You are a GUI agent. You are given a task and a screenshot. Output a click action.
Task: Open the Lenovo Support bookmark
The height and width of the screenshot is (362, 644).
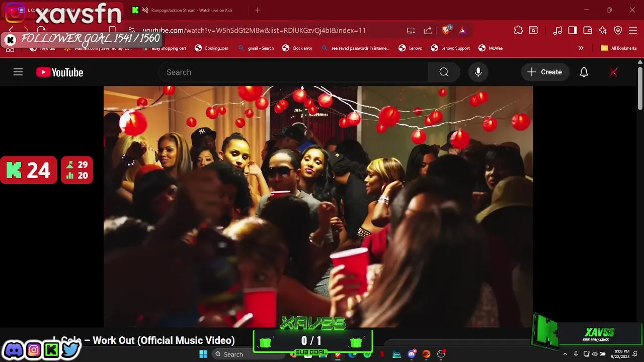coord(450,48)
